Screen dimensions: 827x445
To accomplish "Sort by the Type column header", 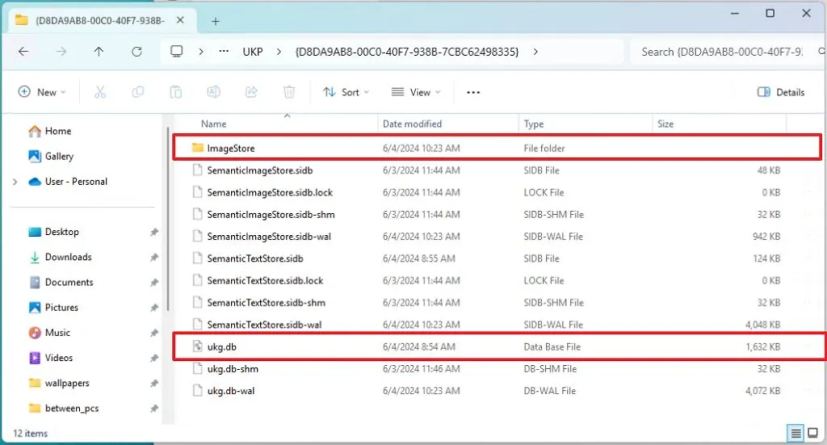I will coord(533,124).
